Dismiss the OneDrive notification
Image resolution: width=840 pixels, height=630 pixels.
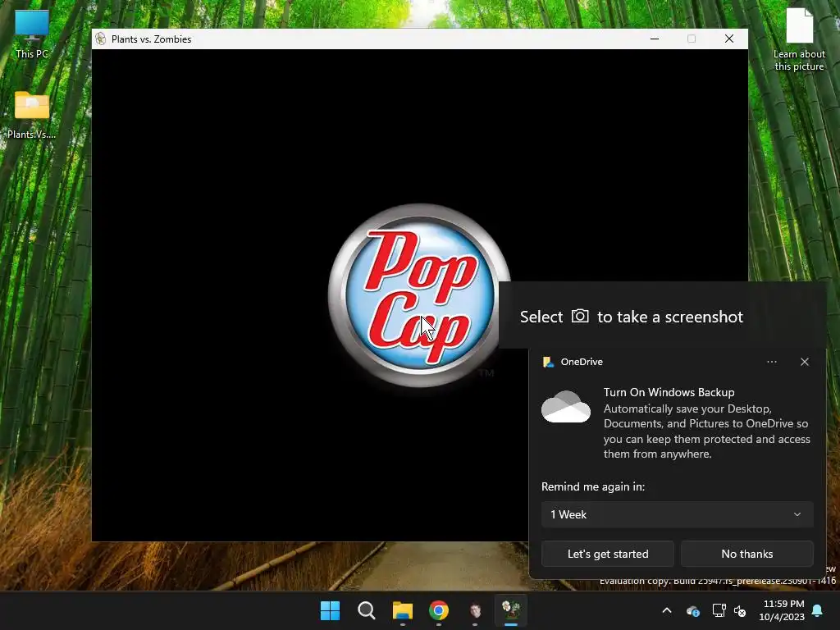(804, 362)
